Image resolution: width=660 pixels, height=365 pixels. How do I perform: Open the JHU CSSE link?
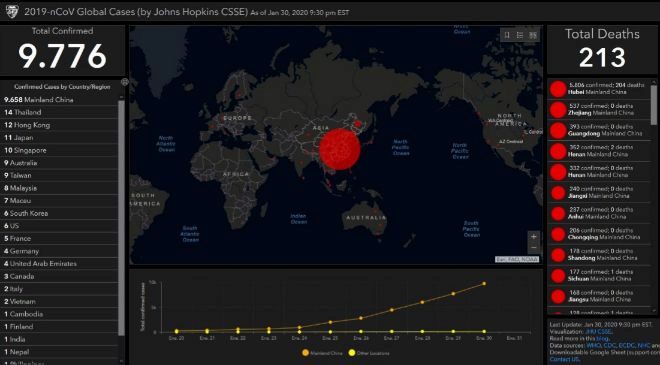click(x=599, y=332)
